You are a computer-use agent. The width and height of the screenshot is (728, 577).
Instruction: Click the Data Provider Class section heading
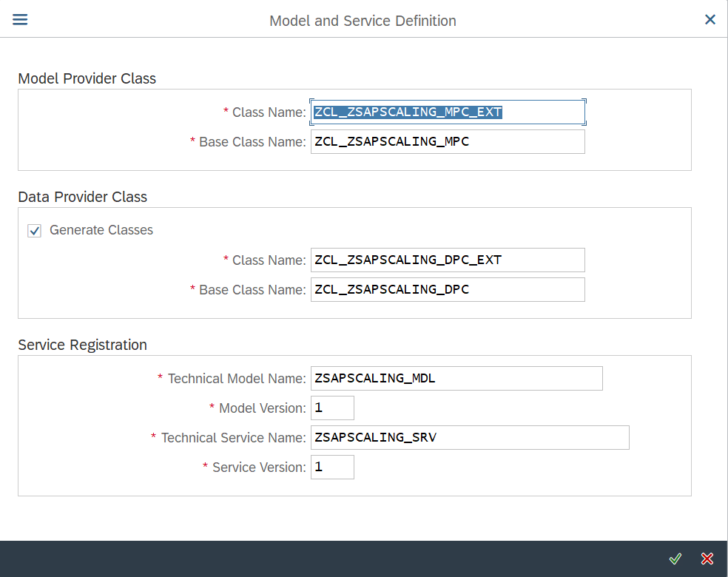[x=83, y=197]
